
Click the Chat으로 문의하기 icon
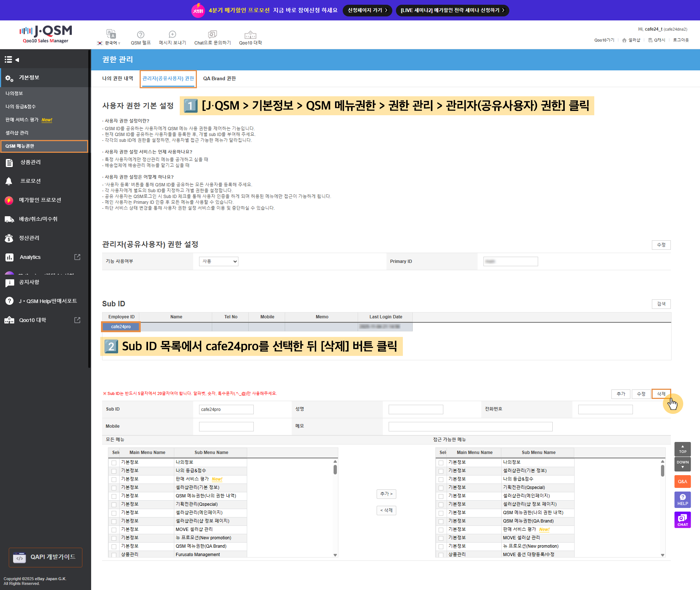pos(212,34)
